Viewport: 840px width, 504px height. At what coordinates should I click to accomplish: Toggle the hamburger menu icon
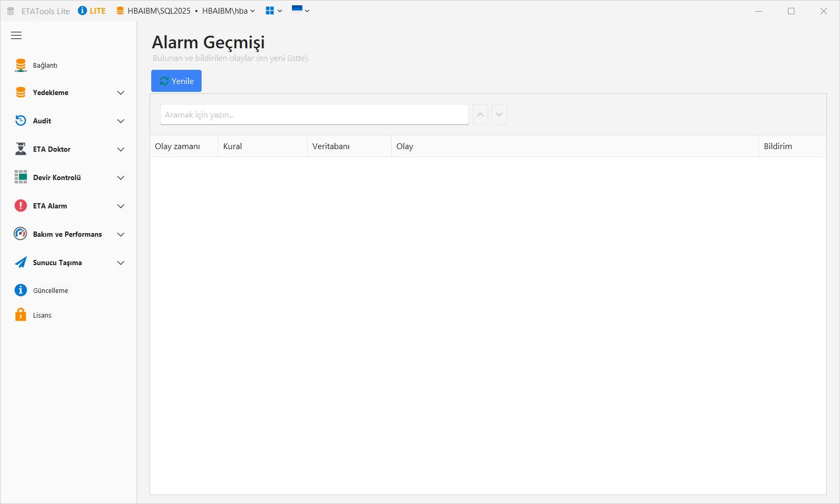pyautogui.click(x=16, y=35)
